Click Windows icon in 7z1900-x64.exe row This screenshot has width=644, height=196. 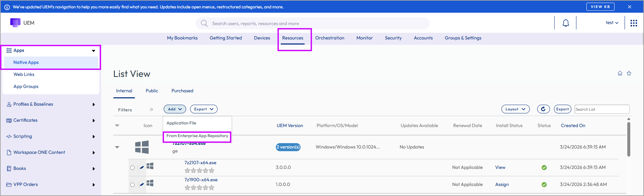click(150, 183)
